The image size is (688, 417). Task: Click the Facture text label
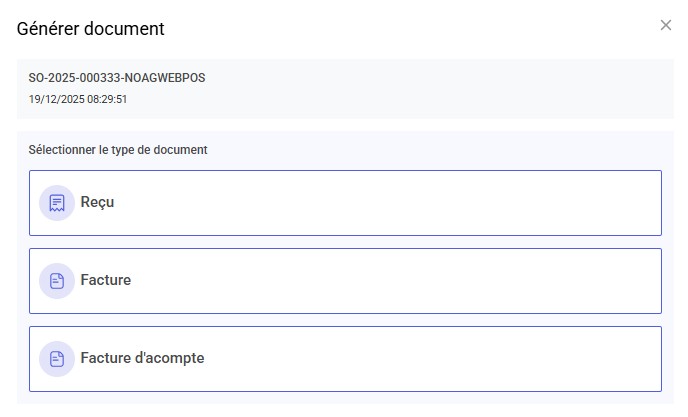[106, 280]
